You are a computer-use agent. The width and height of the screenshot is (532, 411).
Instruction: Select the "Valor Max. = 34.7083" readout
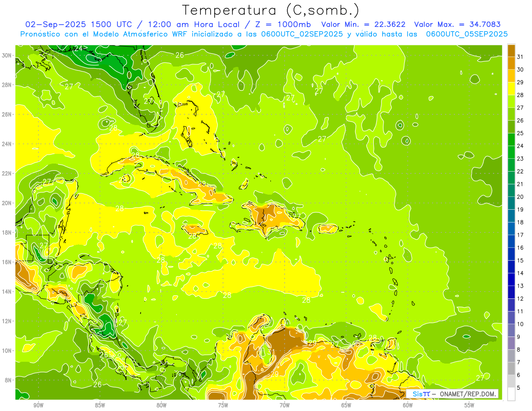458,24
